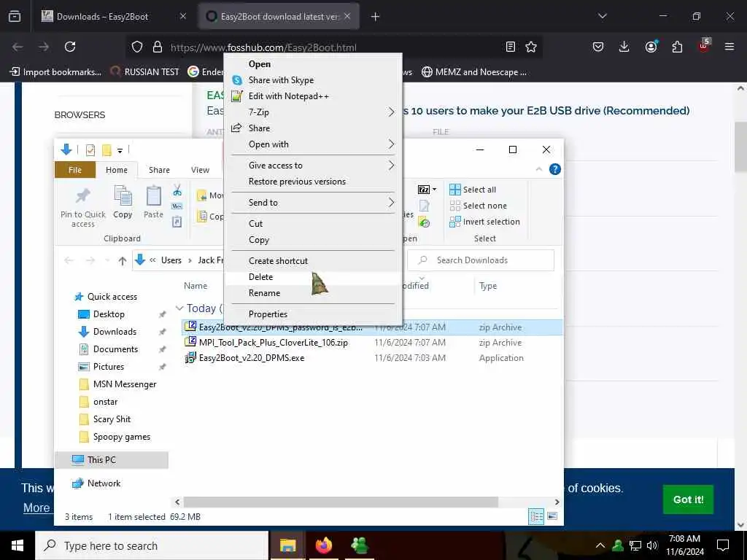Choose Edit with Notepad++
This screenshot has width=747, height=560.
coord(314,96)
